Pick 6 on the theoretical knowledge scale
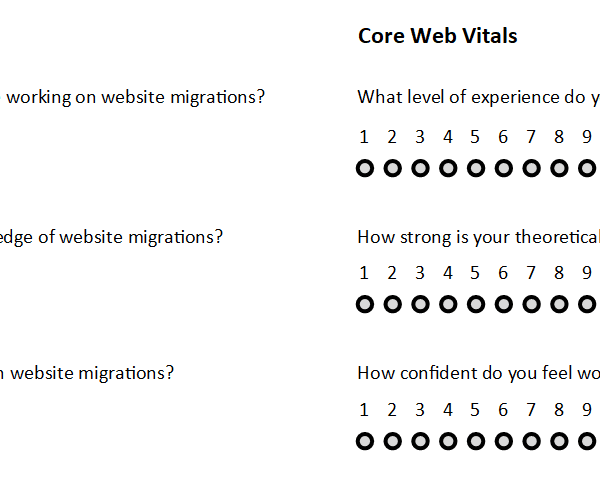This screenshot has width=600, height=500. 504,304
